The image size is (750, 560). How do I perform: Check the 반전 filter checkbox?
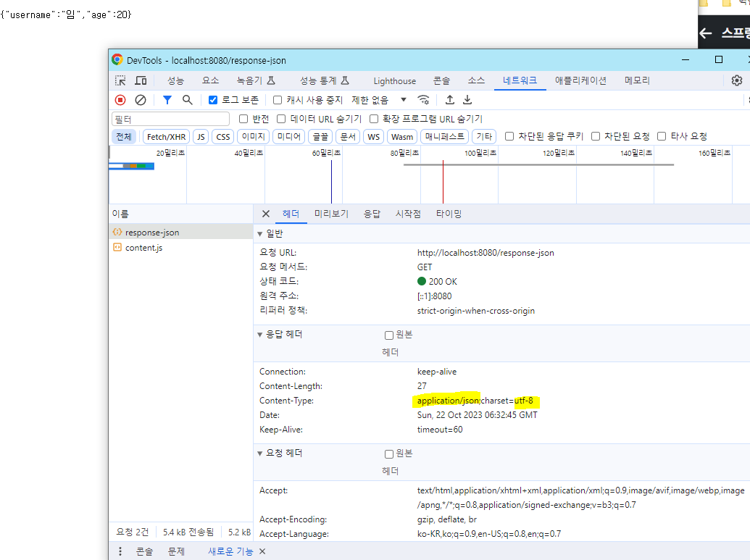[x=243, y=119]
